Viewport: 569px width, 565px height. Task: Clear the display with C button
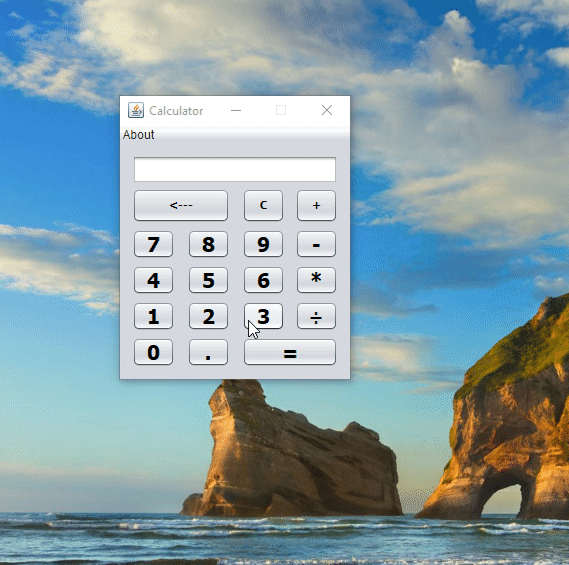(263, 205)
